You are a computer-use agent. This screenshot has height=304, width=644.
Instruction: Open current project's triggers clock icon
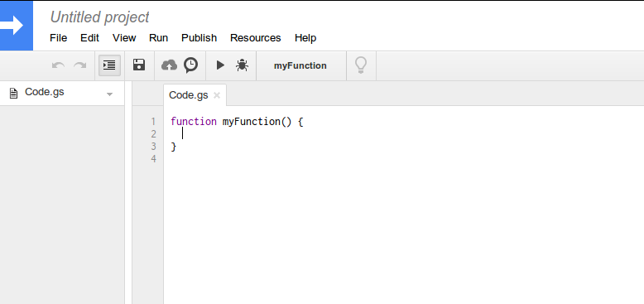coord(190,65)
